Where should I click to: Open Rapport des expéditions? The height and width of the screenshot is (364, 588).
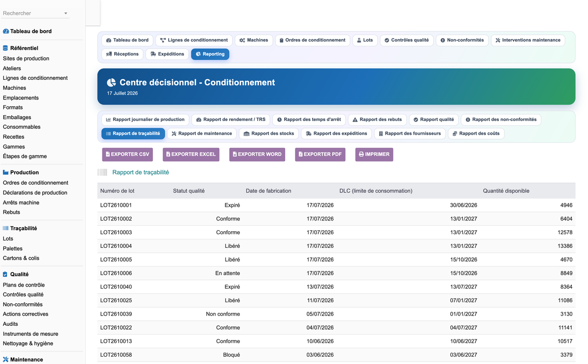[337, 133]
